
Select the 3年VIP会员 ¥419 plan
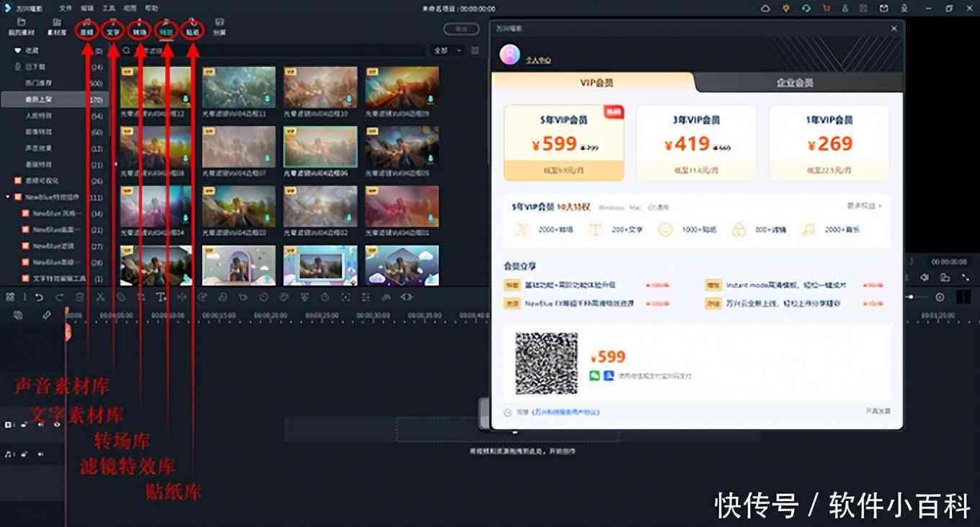coord(696,143)
